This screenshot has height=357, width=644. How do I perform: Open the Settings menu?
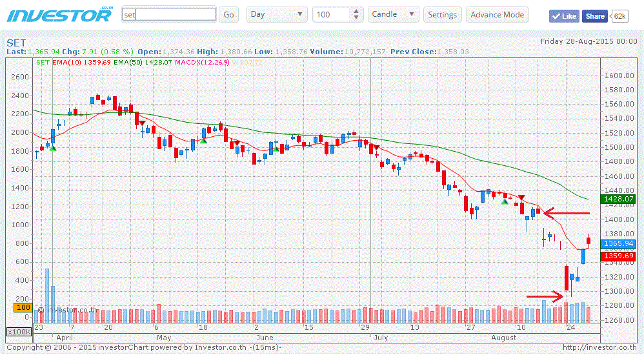click(442, 14)
